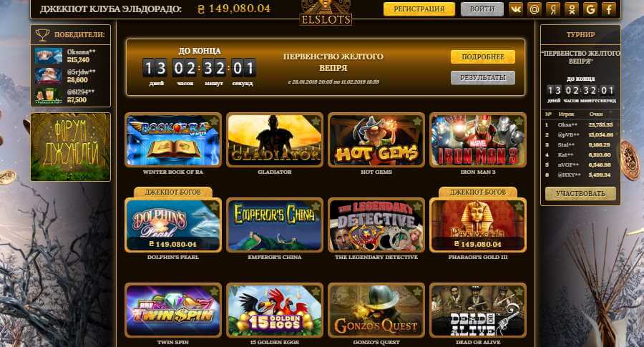Click Участвовать in tournament panel
The width and height of the screenshot is (644, 347).
580,193
